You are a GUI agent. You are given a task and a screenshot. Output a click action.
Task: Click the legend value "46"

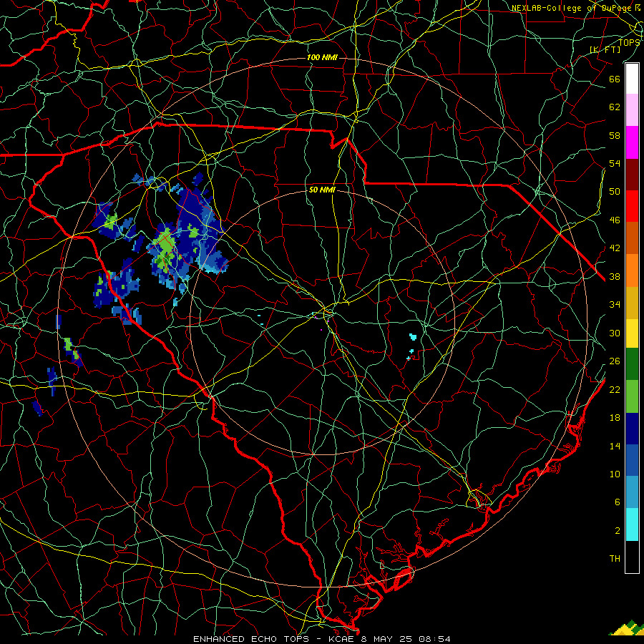pos(615,220)
